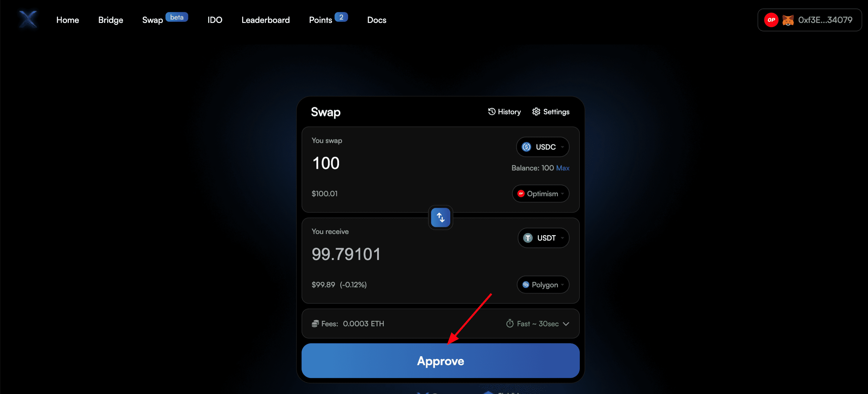
Task: Open the IDO page
Action: [215, 20]
